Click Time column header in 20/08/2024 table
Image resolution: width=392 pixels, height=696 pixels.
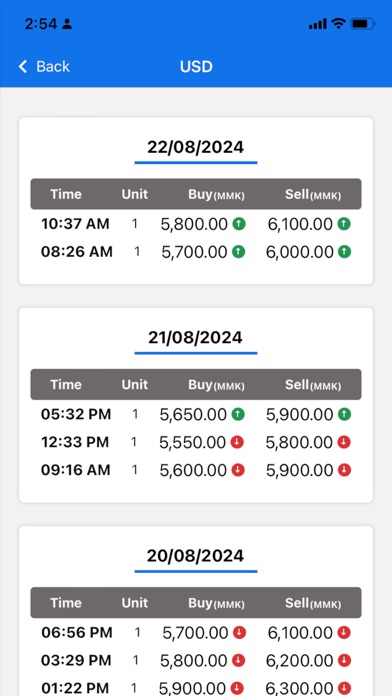coord(66,603)
